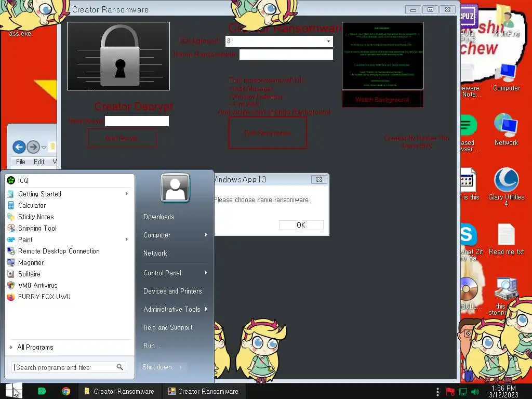Show hidden tray icons
This screenshot has width=532, height=399.
(437, 392)
